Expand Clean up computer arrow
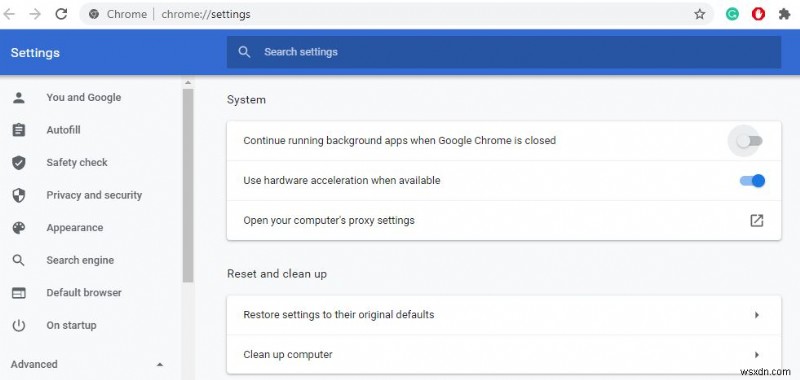The height and width of the screenshot is (380, 800). [x=757, y=354]
